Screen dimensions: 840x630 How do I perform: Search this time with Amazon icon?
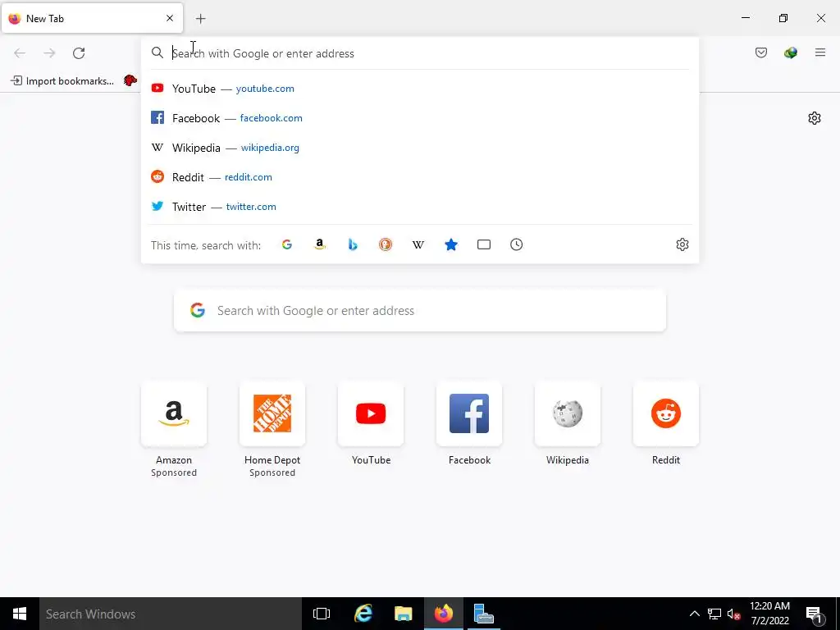point(320,244)
